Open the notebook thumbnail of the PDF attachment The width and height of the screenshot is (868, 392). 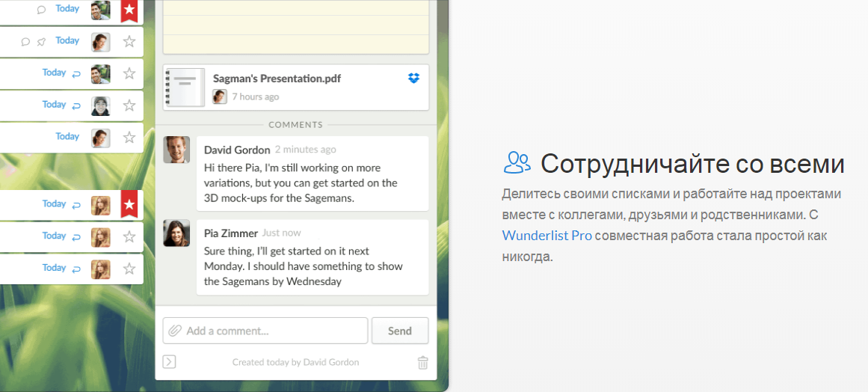pyautogui.click(x=186, y=88)
